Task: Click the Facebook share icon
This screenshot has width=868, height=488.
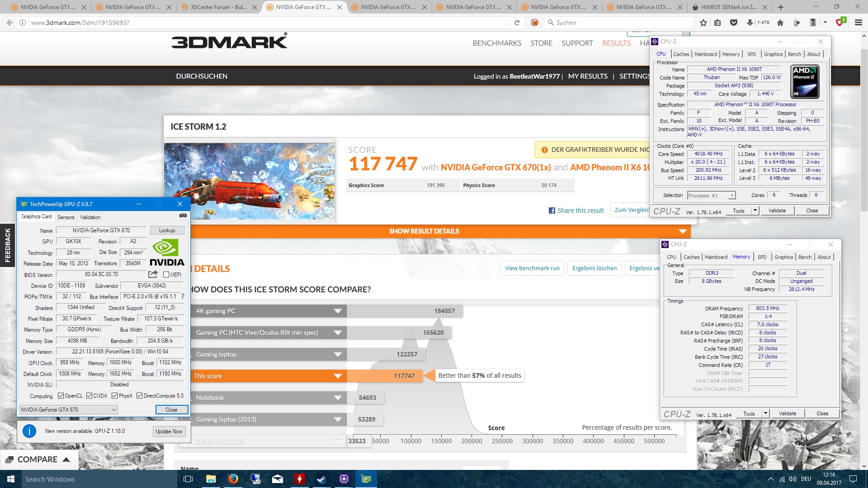Action: 552,211
